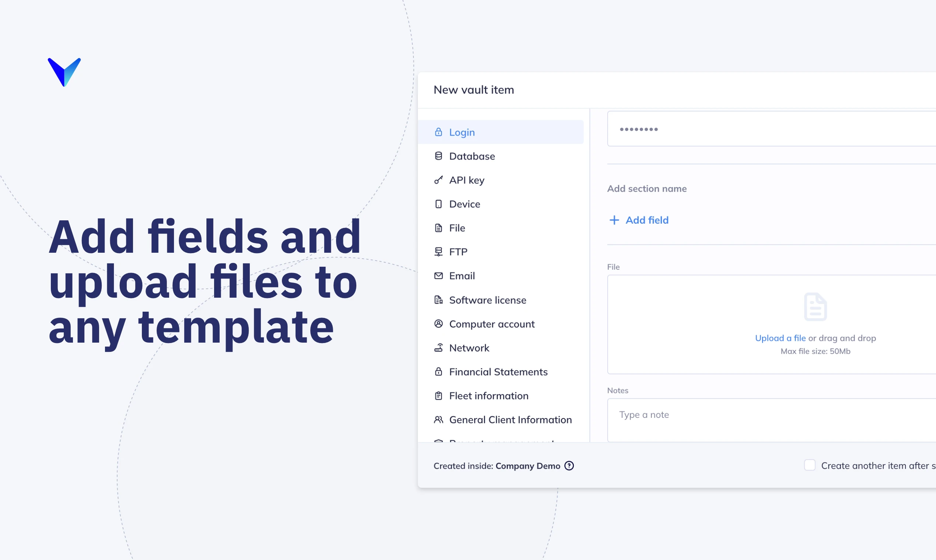Click the Add section name field
The width and height of the screenshot is (936, 560).
click(646, 189)
